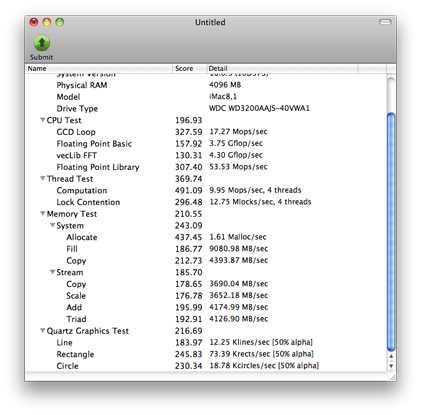Click the window resize grip corner

(x=392, y=377)
